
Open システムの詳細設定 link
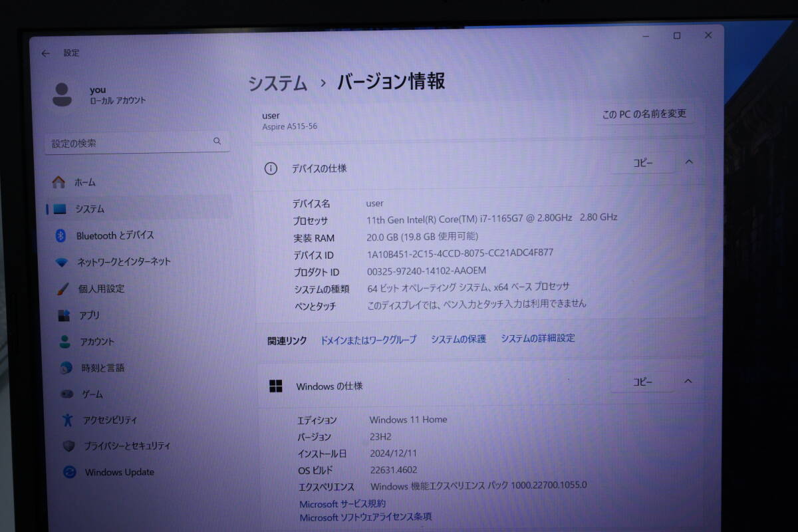[538, 338]
